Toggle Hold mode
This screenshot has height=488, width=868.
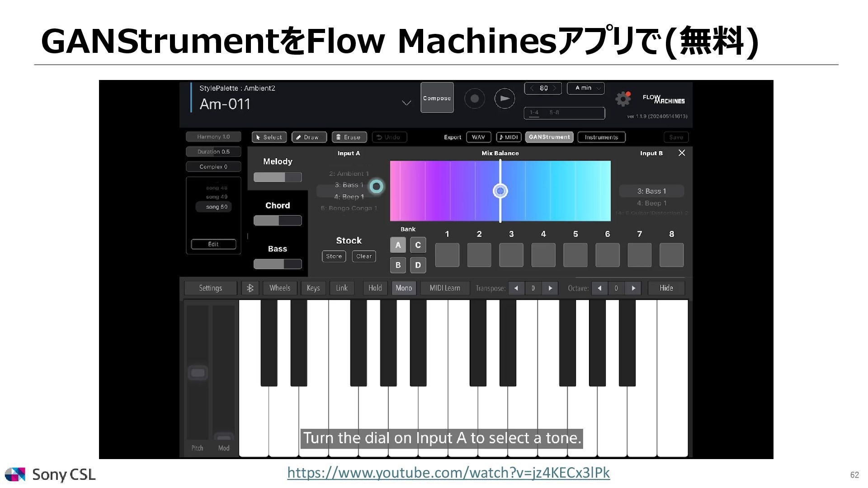click(375, 288)
